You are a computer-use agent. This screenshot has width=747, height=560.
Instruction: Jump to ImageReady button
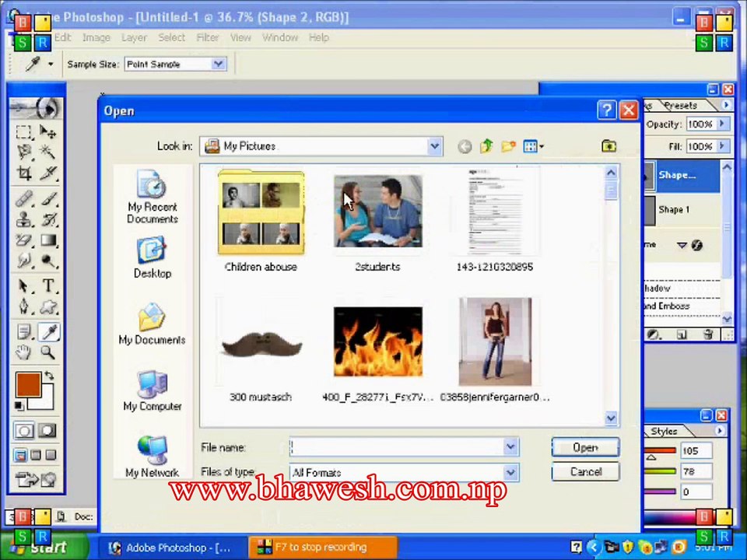(37, 479)
